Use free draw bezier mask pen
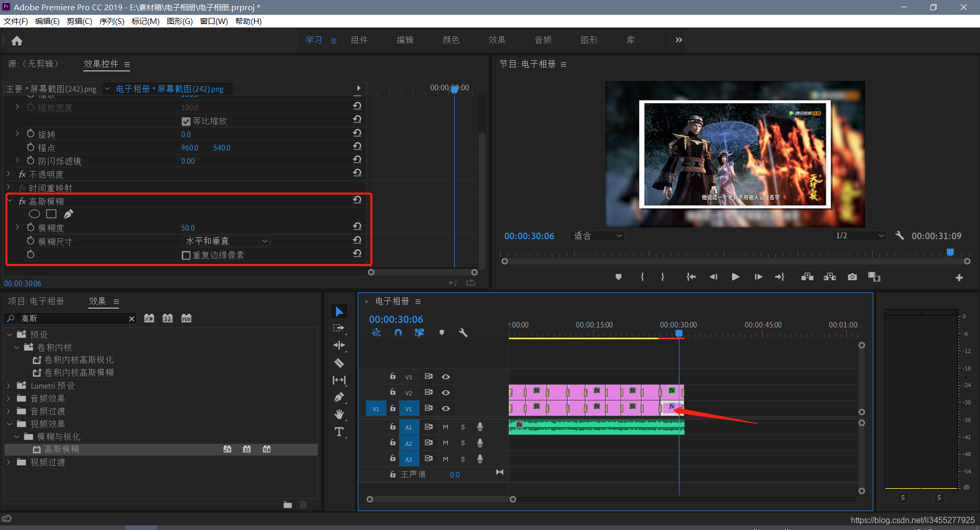Image resolution: width=980 pixels, height=530 pixels. (68, 214)
